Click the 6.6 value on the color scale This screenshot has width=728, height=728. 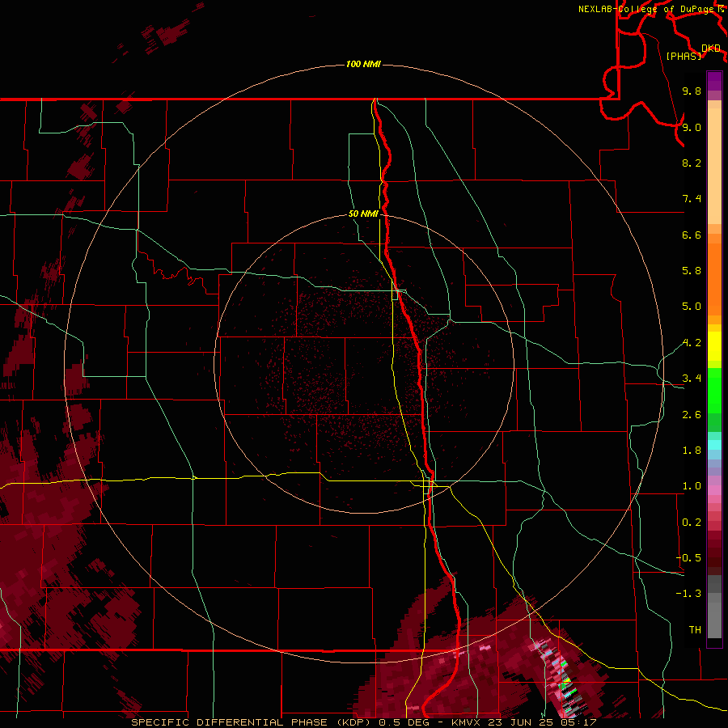click(692, 235)
